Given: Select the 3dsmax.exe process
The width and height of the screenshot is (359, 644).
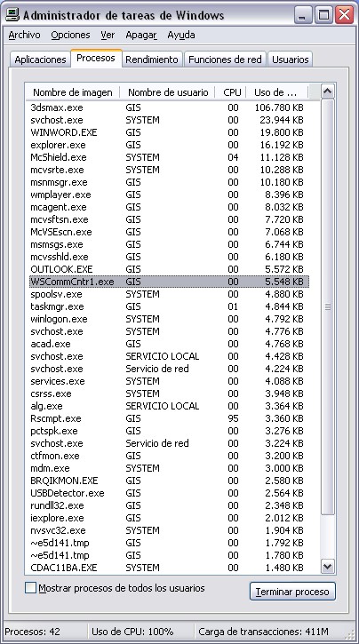Looking at the screenshot, I should (x=169, y=107).
